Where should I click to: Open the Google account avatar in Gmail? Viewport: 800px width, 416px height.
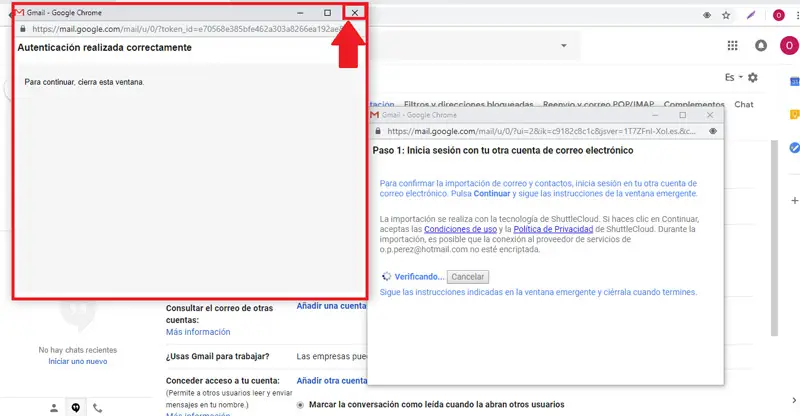(789, 45)
